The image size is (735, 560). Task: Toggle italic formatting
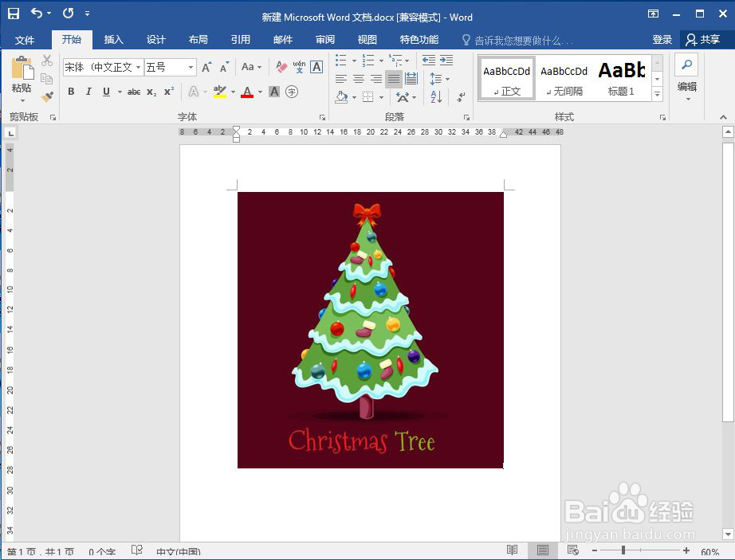tap(88, 92)
